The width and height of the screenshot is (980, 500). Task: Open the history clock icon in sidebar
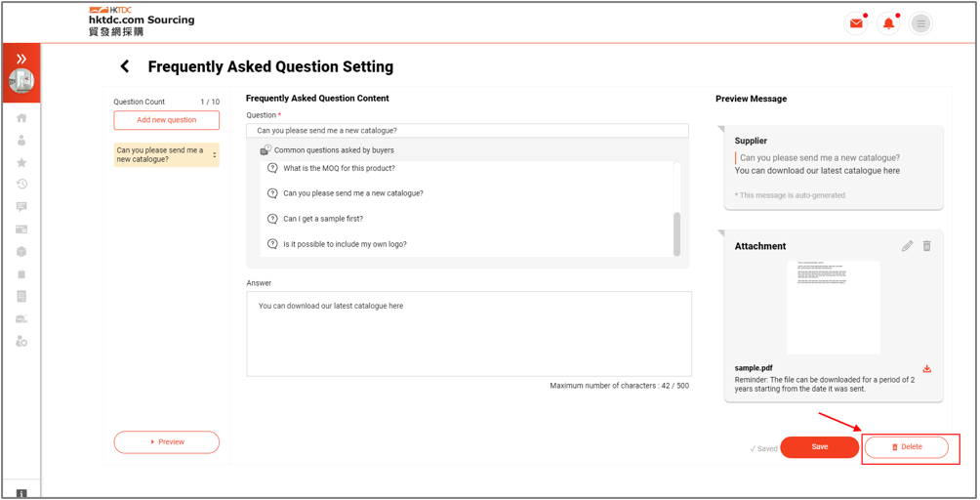tap(21, 184)
